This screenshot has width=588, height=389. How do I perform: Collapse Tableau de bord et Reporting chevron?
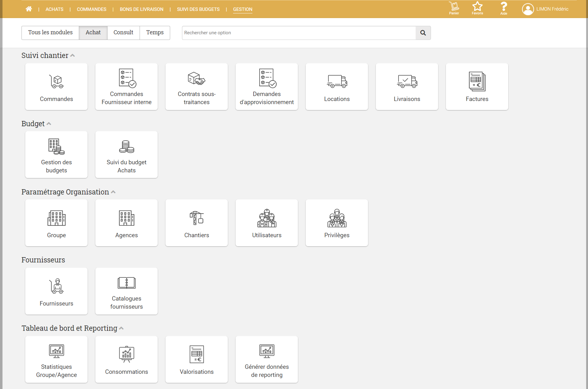[x=121, y=328]
